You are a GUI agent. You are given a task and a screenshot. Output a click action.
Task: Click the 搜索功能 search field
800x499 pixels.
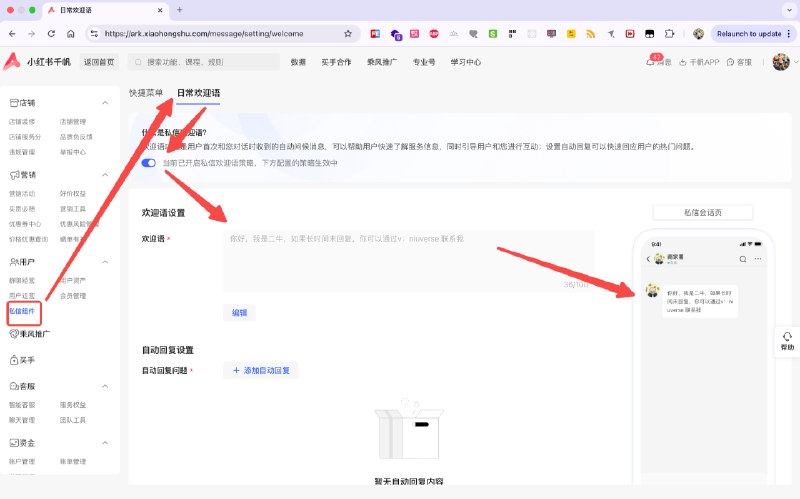pyautogui.click(x=204, y=62)
